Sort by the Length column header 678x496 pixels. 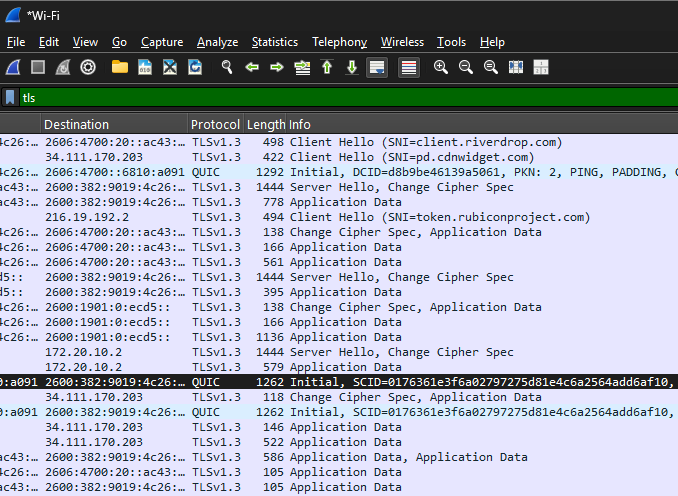click(x=265, y=125)
